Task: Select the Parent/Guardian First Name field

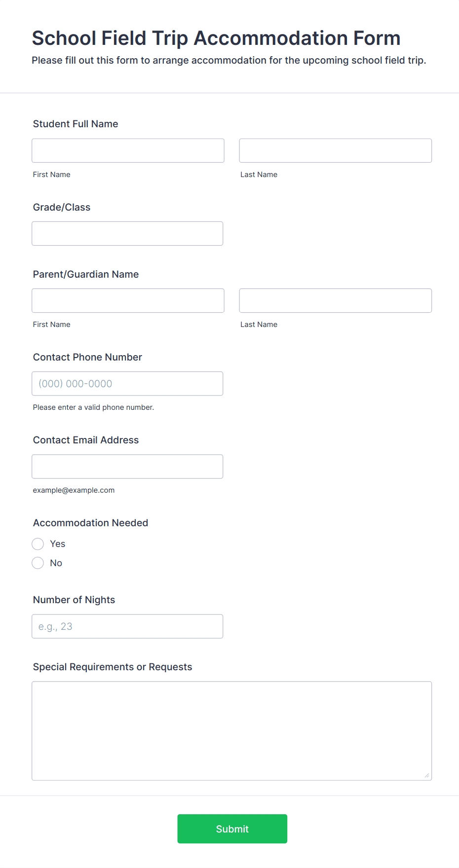Action: click(x=128, y=300)
